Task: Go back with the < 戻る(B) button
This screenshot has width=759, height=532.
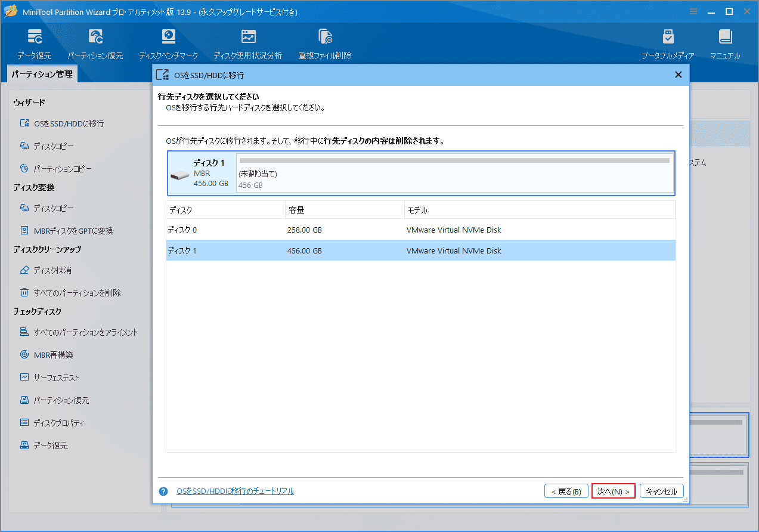Action: point(566,491)
